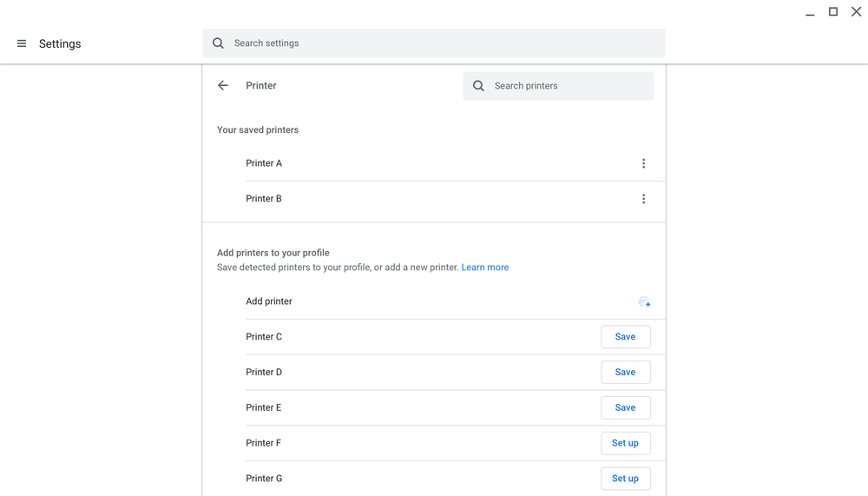Screen dimensions: 868x496
Task: Click the Add printer row
Action: (269, 301)
